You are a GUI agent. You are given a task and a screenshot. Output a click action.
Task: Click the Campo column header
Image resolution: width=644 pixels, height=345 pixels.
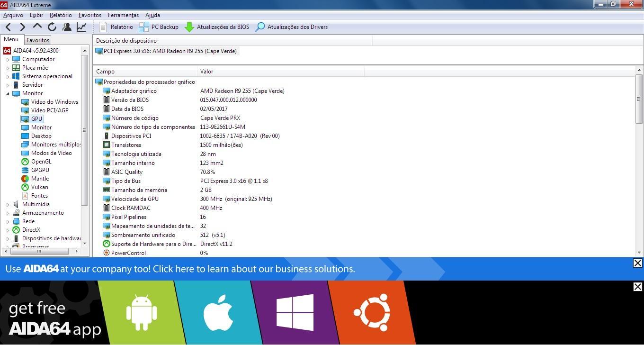point(145,72)
